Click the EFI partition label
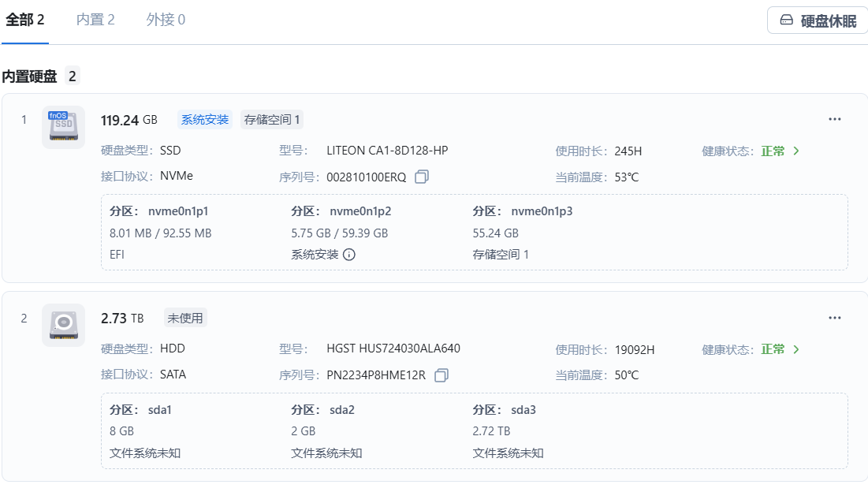The width and height of the screenshot is (868, 492). click(117, 255)
